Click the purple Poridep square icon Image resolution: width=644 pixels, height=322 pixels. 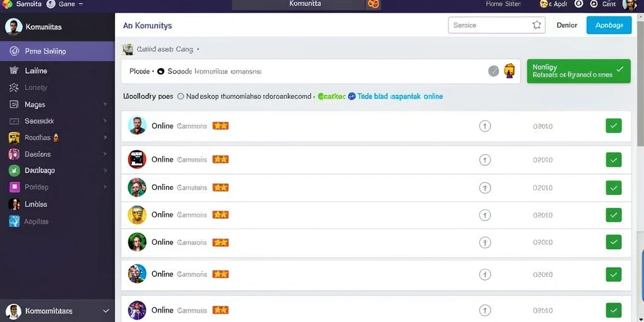(x=14, y=187)
